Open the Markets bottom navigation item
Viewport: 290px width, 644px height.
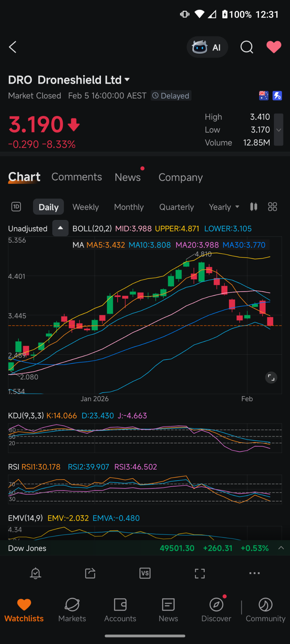pyautogui.click(x=72, y=610)
